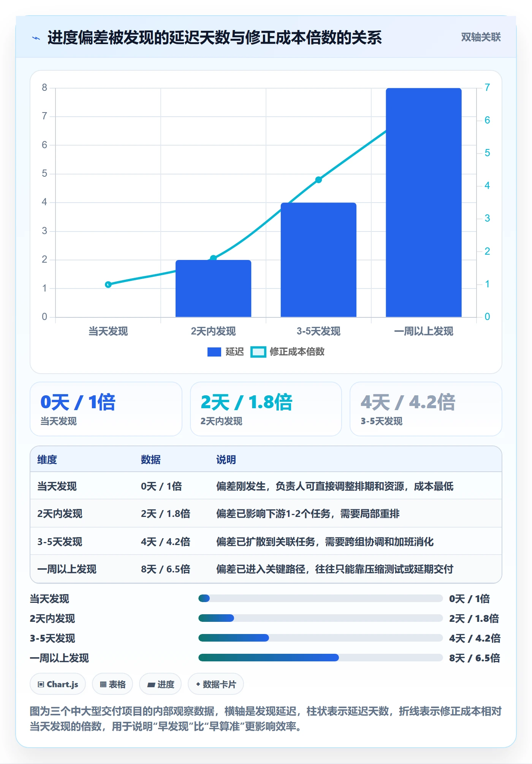The height and width of the screenshot is (764, 532).
Task: Click the 当天发现 progress bar
Action: pos(320,599)
